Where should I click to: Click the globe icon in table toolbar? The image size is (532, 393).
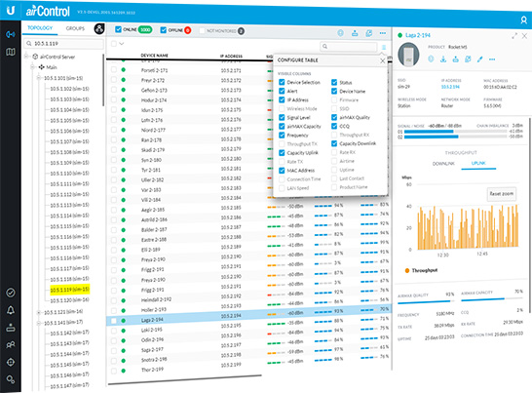click(340, 33)
